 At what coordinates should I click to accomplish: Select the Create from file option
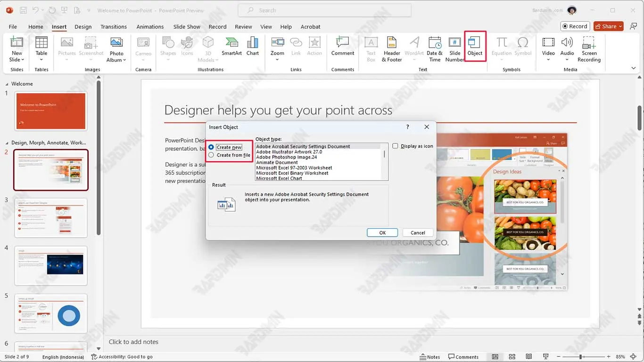click(x=211, y=155)
